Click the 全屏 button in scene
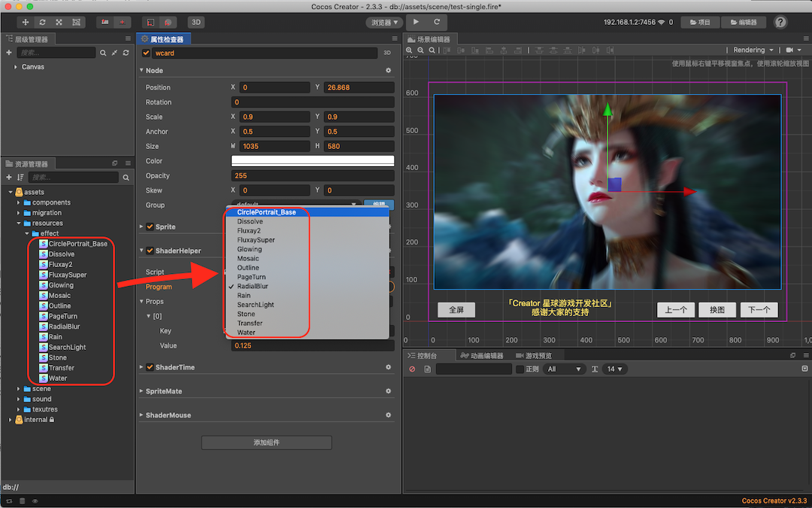The image size is (812, 508). point(456,309)
